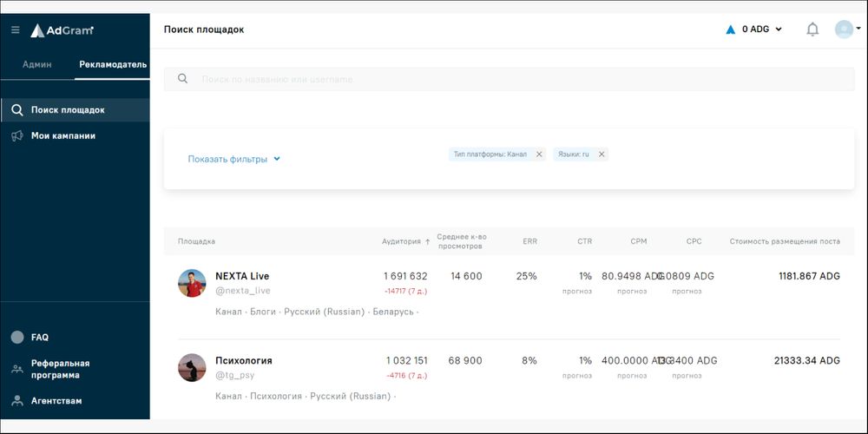Focus the search by name or username field
868x434 pixels.
coord(509,79)
